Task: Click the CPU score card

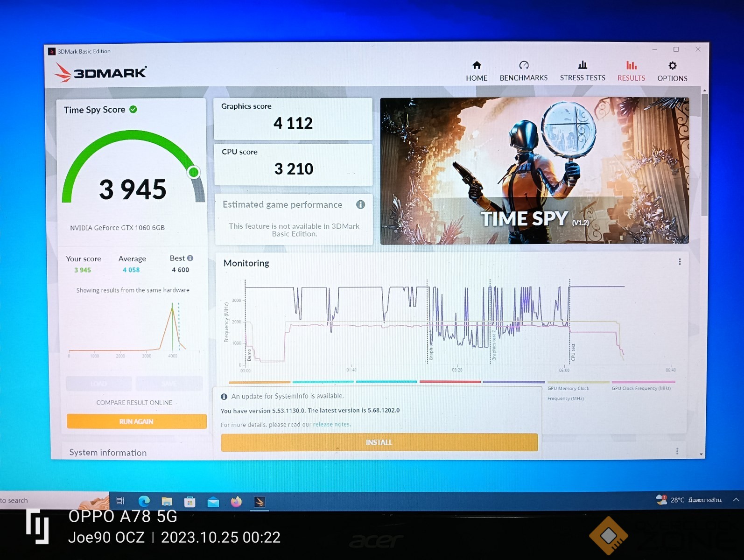Action: 293,164
